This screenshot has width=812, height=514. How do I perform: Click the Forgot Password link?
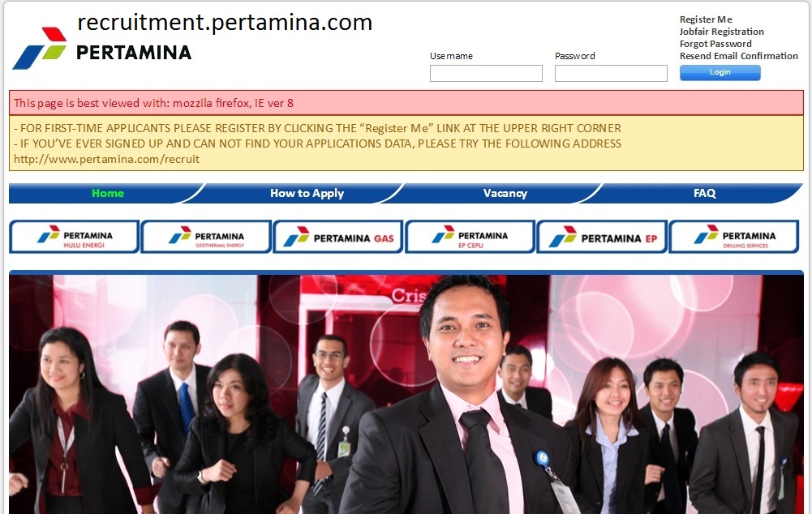click(715, 44)
